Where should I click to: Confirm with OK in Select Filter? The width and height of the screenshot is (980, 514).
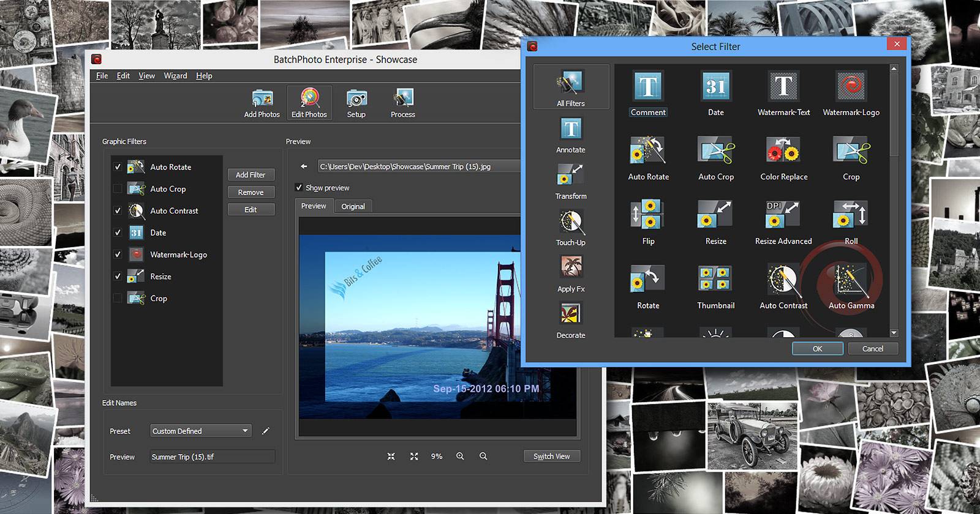pos(817,348)
